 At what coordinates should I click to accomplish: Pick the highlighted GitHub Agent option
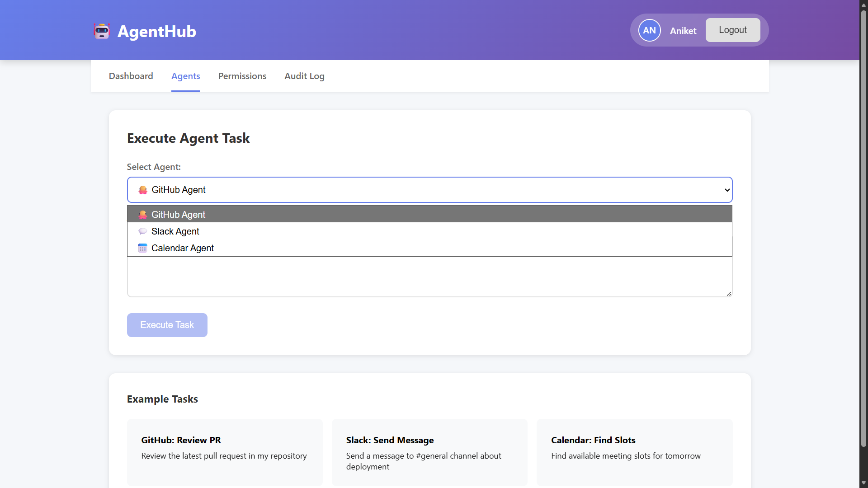tap(178, 215)
